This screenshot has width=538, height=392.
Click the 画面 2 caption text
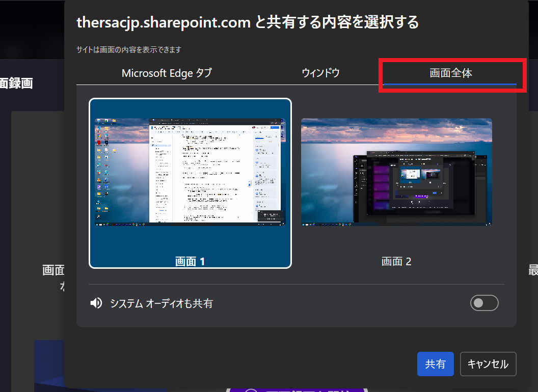point(396,262)
